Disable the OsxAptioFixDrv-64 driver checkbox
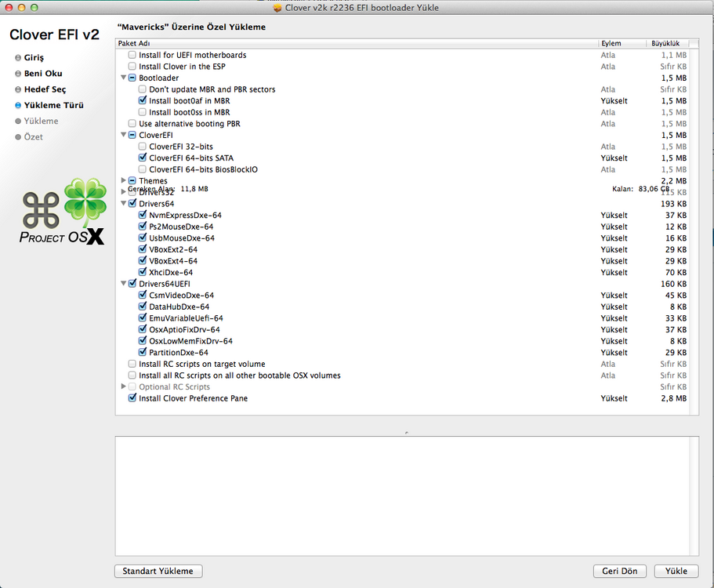Screen dimensions: 714x588 coord(142,330)
